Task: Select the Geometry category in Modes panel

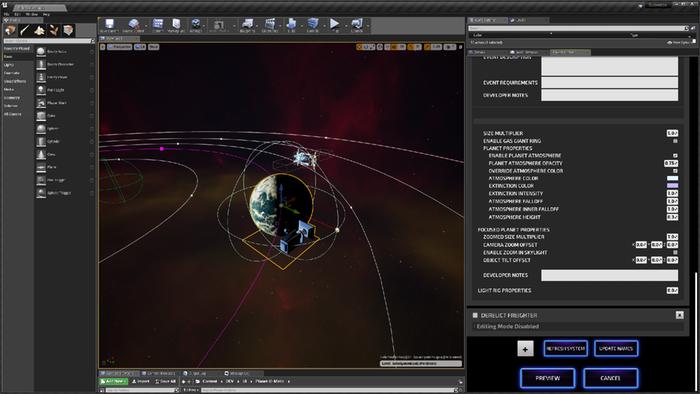Action: 12,97
